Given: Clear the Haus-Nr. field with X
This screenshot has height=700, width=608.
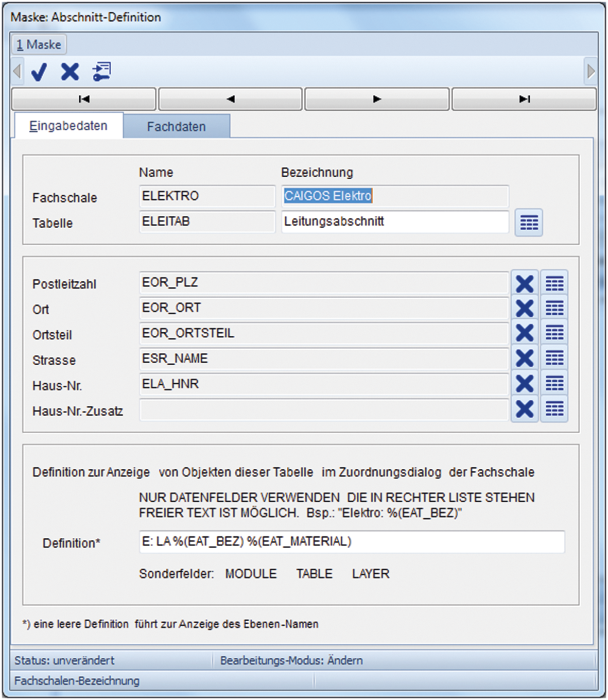Looking at the screenshot, I should click(x=524, y=384).
